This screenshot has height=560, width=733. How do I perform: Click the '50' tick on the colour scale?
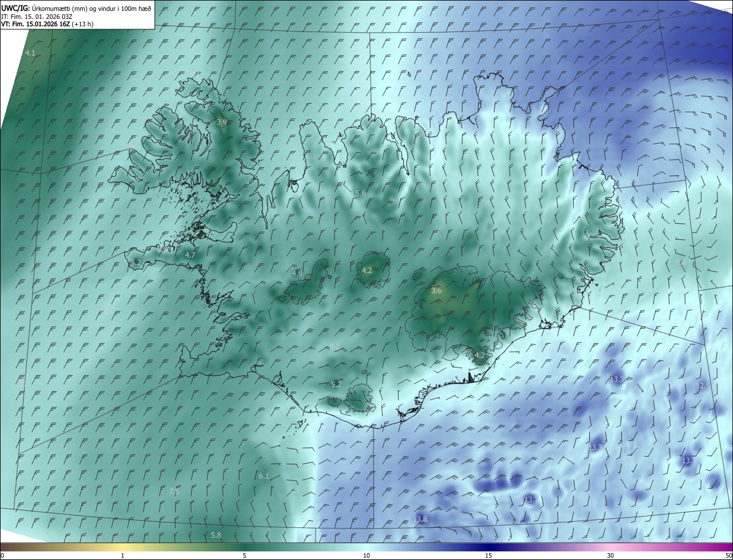[x=728, y=555]
